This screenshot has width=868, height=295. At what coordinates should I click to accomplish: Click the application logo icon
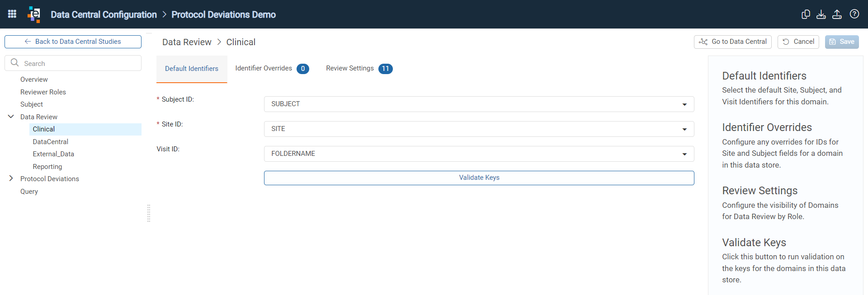[x=34, y=14]
